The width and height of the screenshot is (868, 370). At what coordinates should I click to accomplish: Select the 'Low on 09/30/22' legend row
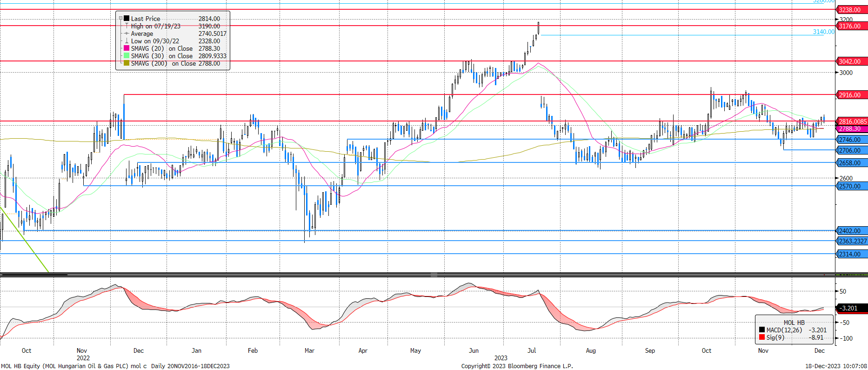click(175, 41)
